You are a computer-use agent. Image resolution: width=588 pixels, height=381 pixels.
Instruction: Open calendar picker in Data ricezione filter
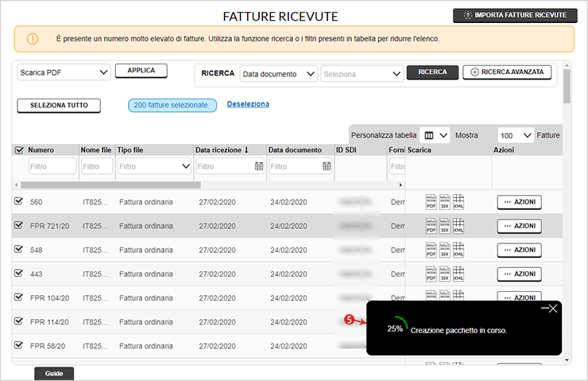tap(259, 166)
